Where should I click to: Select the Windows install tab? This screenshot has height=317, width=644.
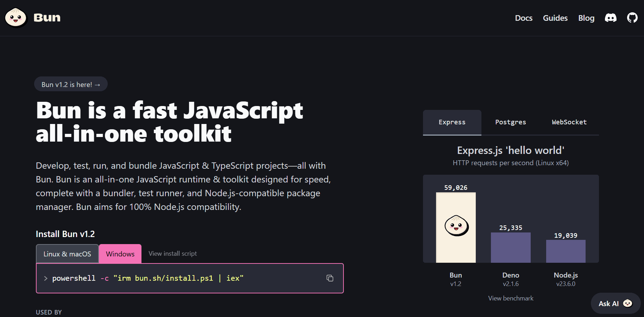(x=120, y=254)
